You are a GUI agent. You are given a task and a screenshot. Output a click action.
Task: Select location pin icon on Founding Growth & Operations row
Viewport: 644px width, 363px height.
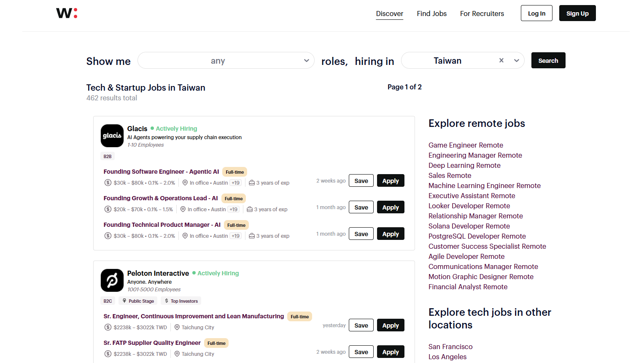click(183, 209)
